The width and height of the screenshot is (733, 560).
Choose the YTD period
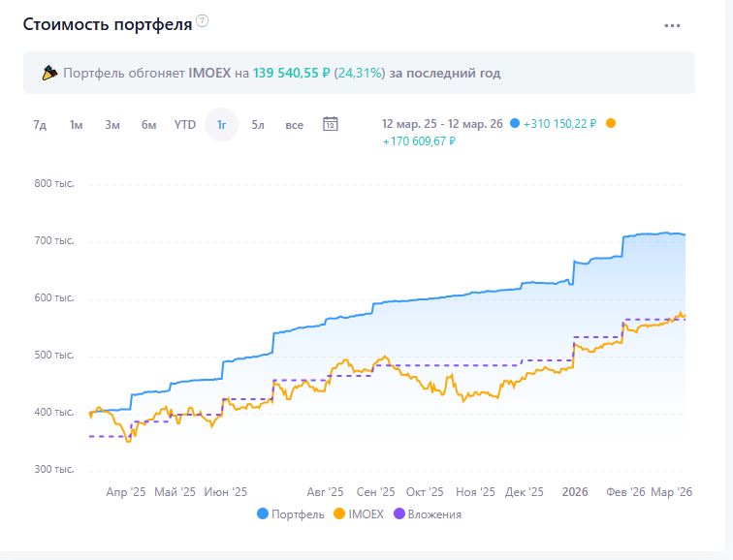(x=185, y=124)
